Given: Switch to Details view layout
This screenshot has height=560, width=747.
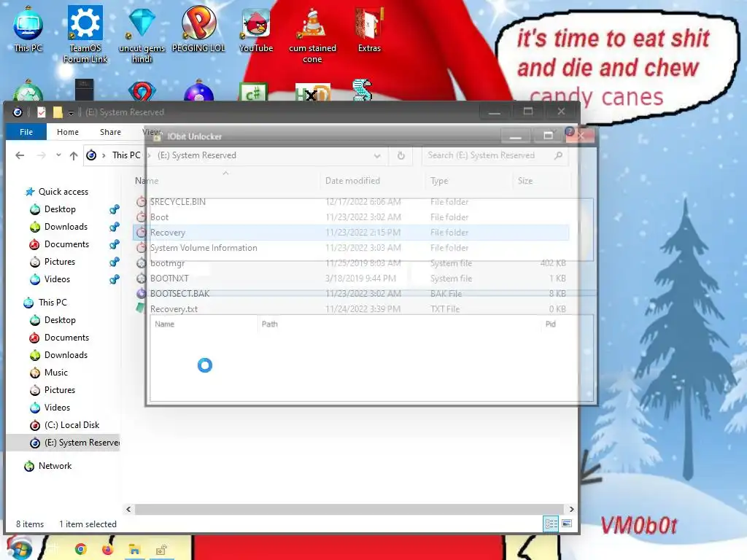Looking at the screenshot, I should click(x=551, y=524).
